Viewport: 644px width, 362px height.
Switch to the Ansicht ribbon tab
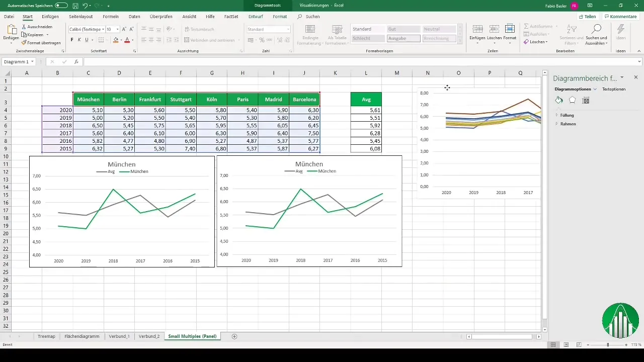(x=189, y=17)
